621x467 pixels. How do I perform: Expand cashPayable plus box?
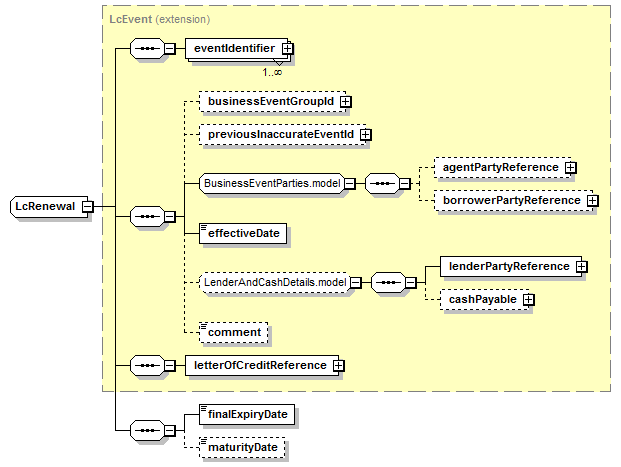point(528,299)
